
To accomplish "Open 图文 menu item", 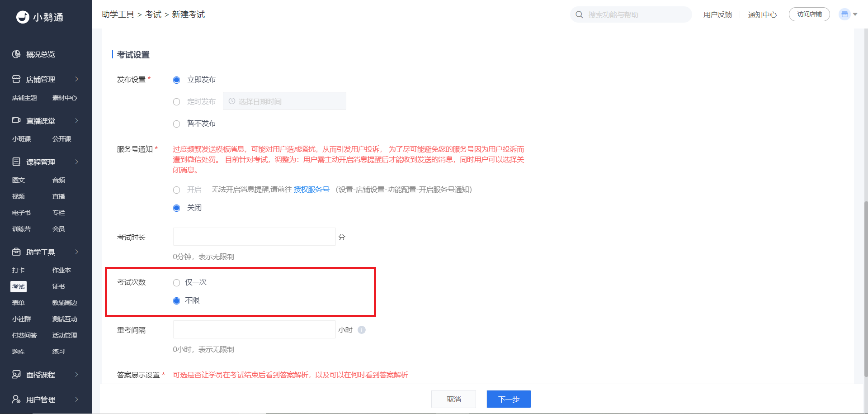I will click(19, 180).
